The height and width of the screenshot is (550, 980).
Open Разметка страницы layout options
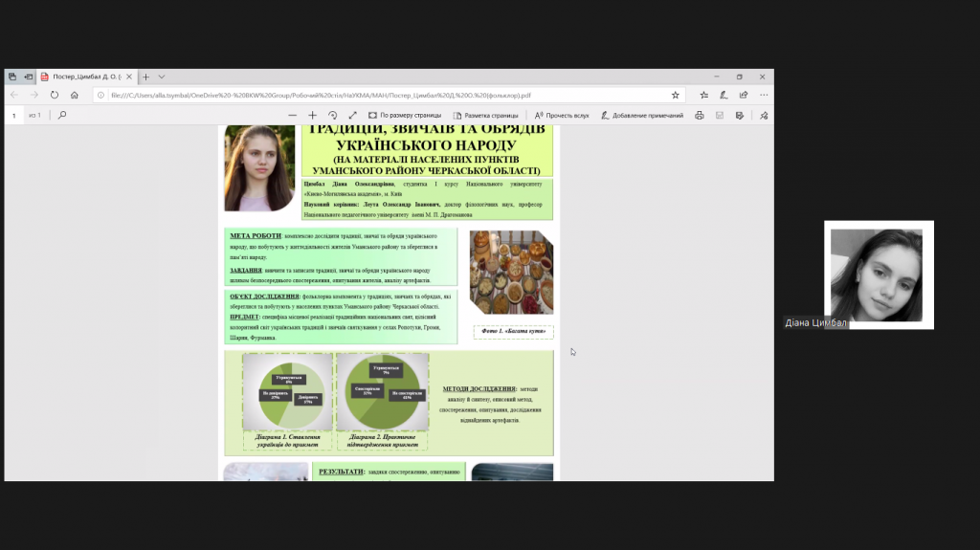(485, 115)
